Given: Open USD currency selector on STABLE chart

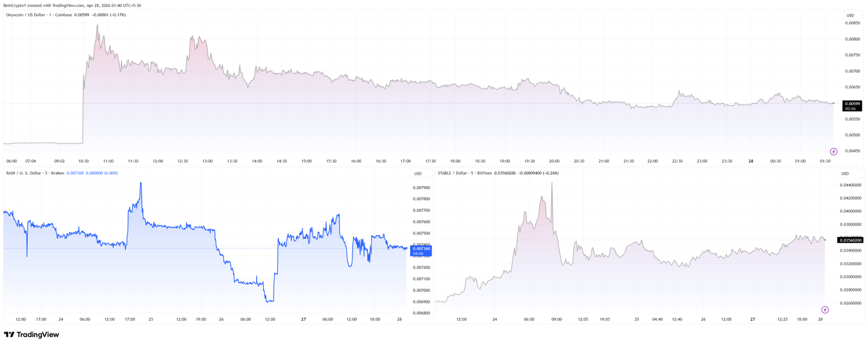Looking at the screenshot, I should tap(845, 174).
